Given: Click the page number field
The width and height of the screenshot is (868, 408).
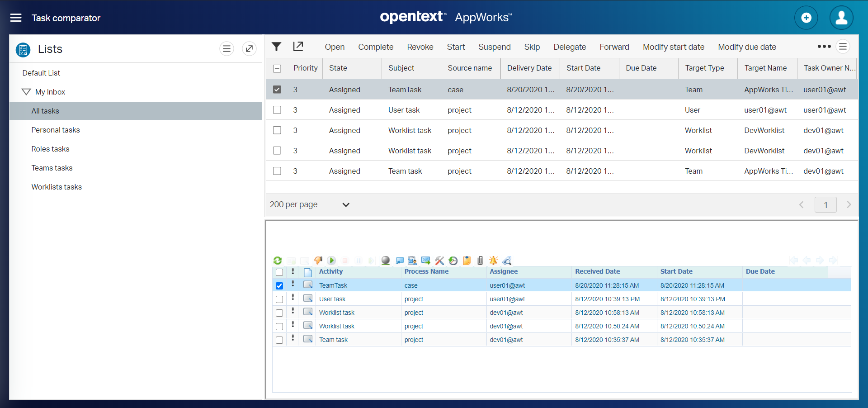Looking at the screenshot, I should 826,205.
